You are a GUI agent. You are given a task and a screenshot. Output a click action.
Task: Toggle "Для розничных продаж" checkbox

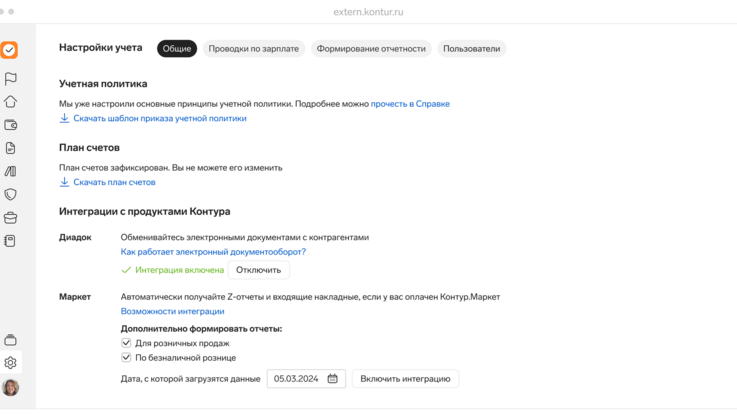pos(126,343)
